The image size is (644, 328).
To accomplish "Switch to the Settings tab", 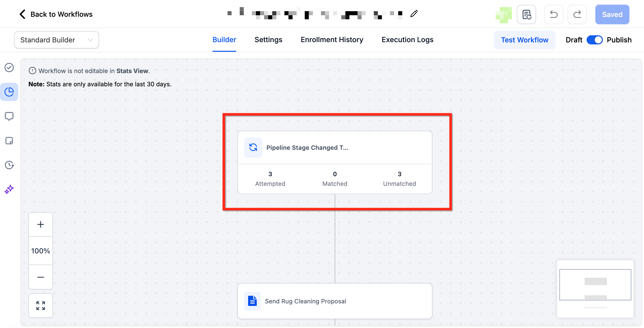I will click(268, 40).
